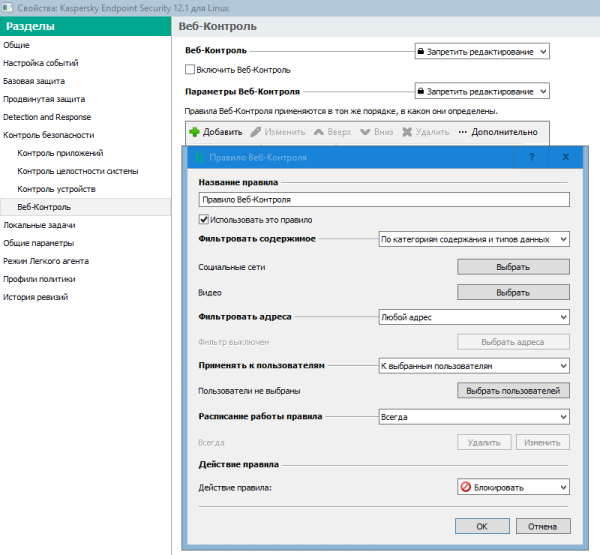
Task: Click the help question mark in dialog title
Action: point(531,157)
